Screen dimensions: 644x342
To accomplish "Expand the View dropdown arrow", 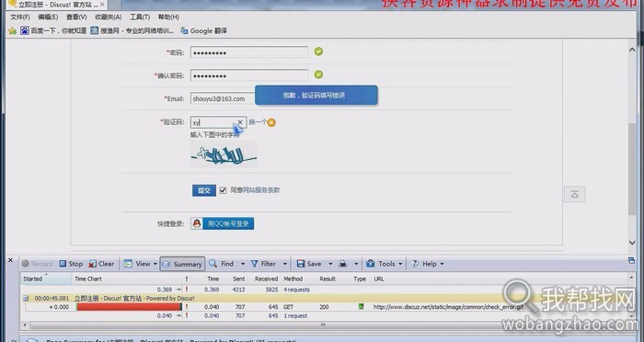I will [x=155, y=264].
